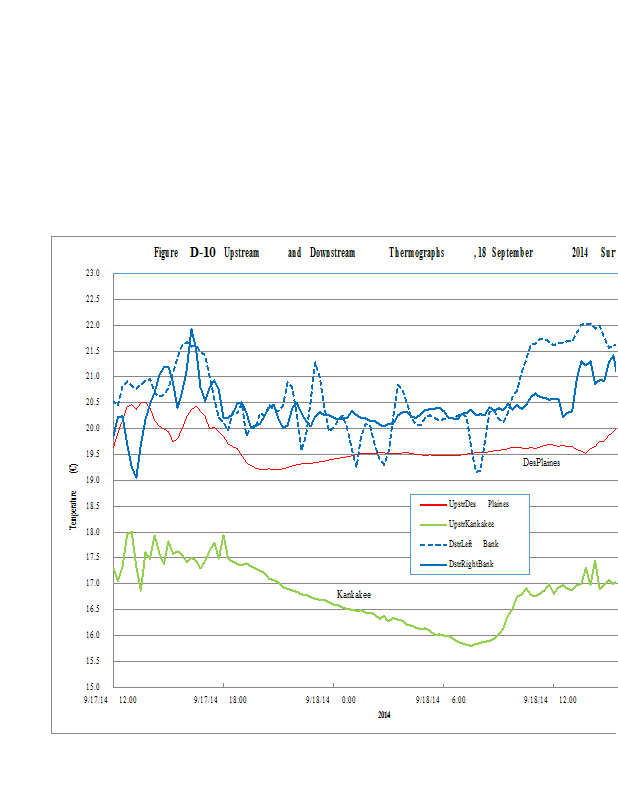The image size is (618, 800).
Task: Click the green line sample in legend
Action: coord(430,524)
